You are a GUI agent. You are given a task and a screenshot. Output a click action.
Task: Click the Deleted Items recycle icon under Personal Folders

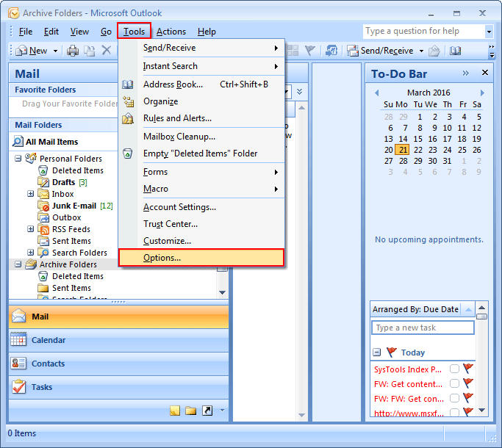(x=43, y=170)
